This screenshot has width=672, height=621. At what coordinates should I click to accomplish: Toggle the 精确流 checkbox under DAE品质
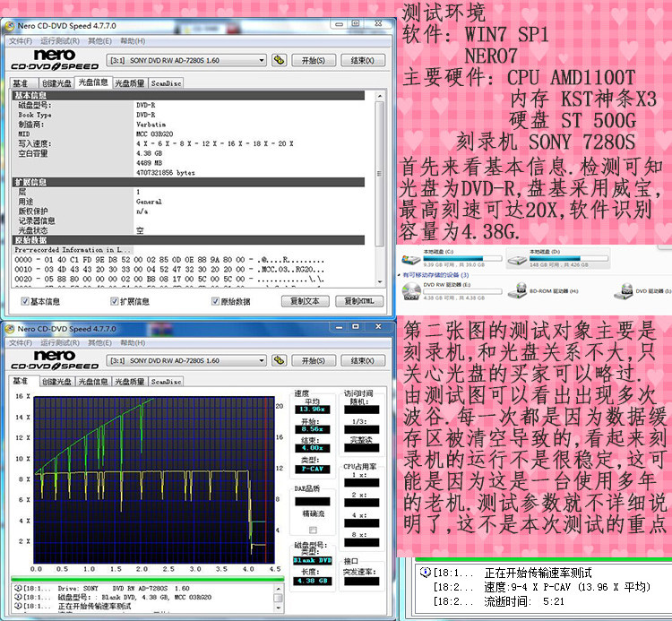(x=313, y=530)
